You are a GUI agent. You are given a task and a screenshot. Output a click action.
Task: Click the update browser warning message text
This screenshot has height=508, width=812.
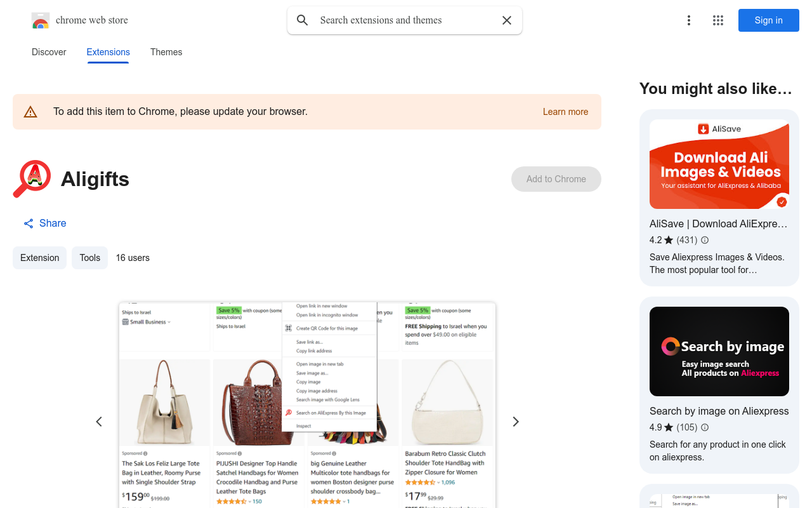click(180, 112)
